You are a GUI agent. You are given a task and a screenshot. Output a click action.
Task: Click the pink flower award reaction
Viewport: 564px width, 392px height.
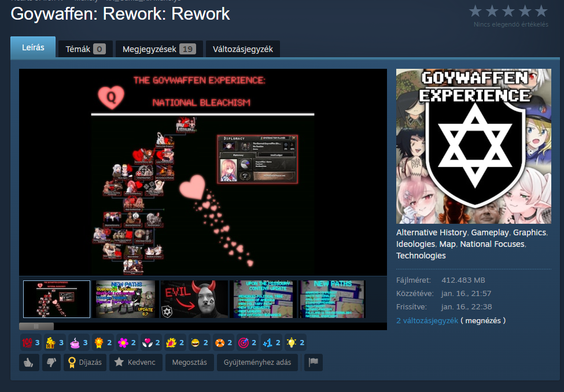(x=123, y=343)
